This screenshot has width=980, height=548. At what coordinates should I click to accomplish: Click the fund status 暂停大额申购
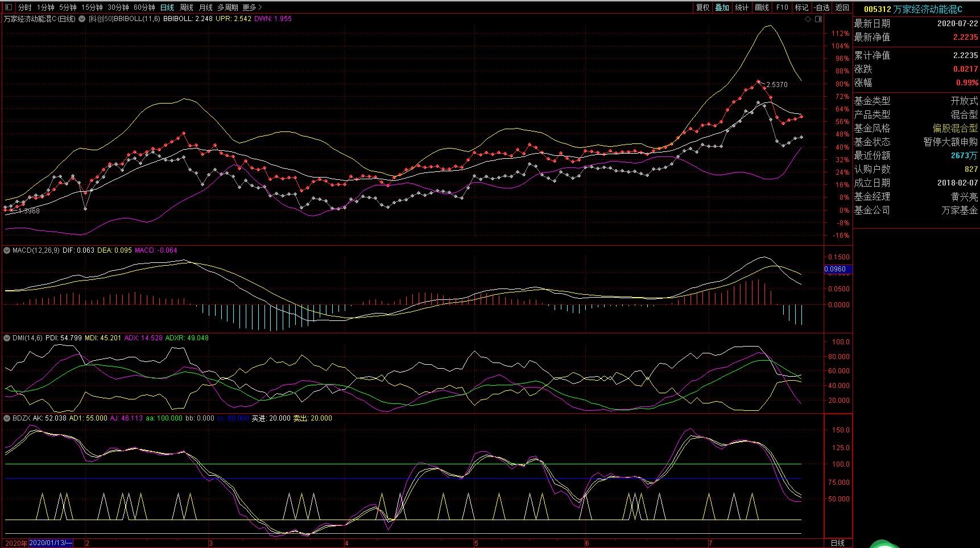pyautogui.click(x=950, y=142)
